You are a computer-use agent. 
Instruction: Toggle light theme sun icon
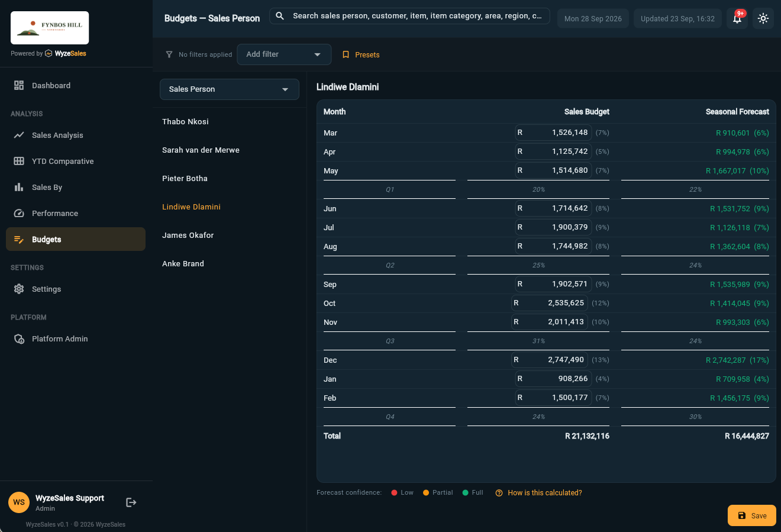point(763,18)
